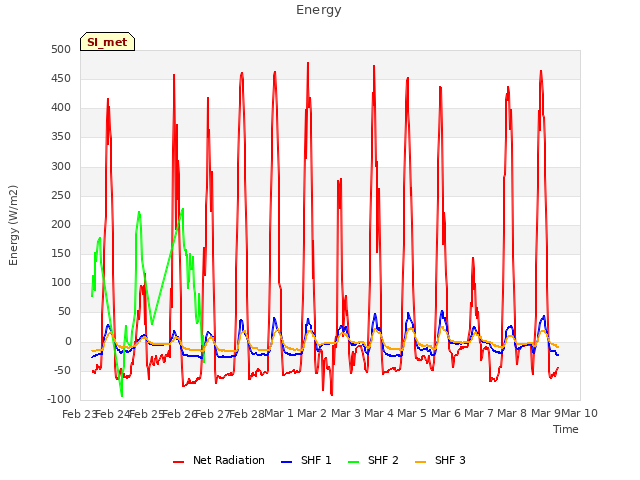Click the green SHF 2 peak near Feb 26

pos(183,209)
